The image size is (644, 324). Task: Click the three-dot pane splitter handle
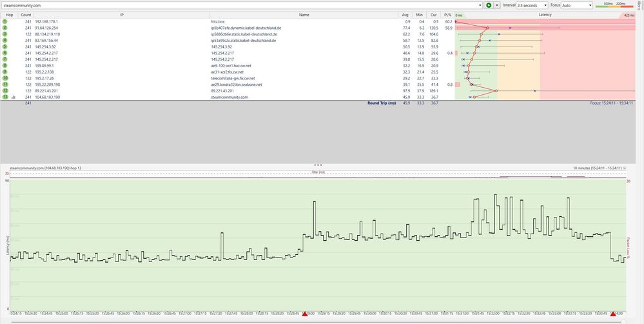click(317, 165)
